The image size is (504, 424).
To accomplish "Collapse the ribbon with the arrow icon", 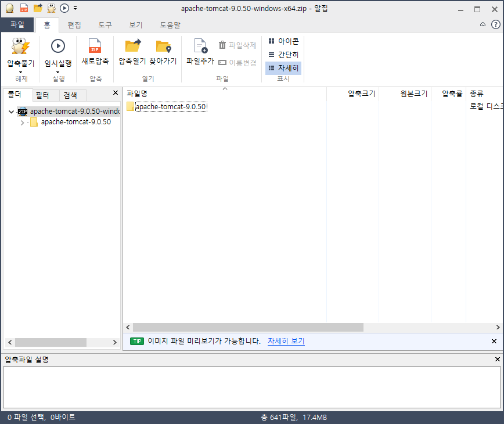I will tap(483, 24).
